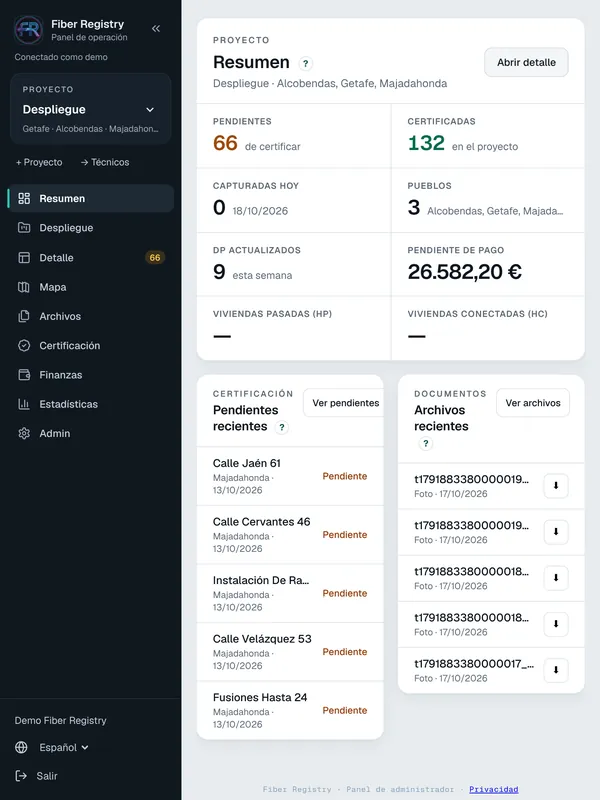Open the Mapa section in the sidebar
Screen dimensions: 600x800
point(90,287)
